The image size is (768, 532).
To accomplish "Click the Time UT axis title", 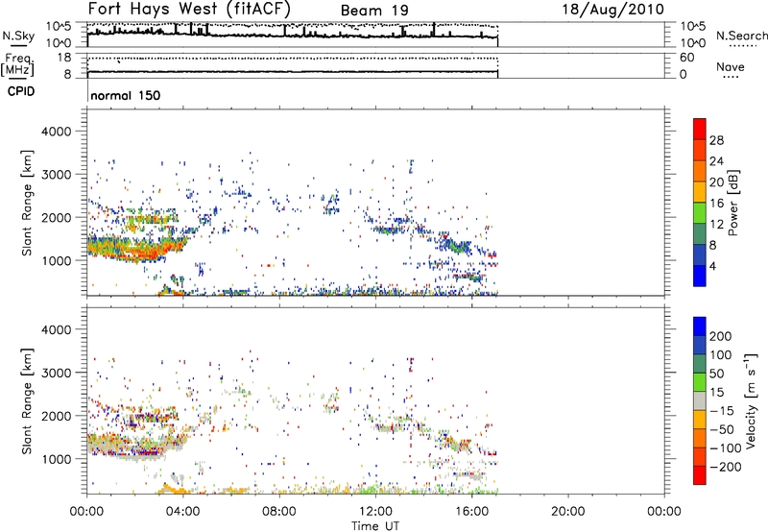I will (x=375, y=526).
